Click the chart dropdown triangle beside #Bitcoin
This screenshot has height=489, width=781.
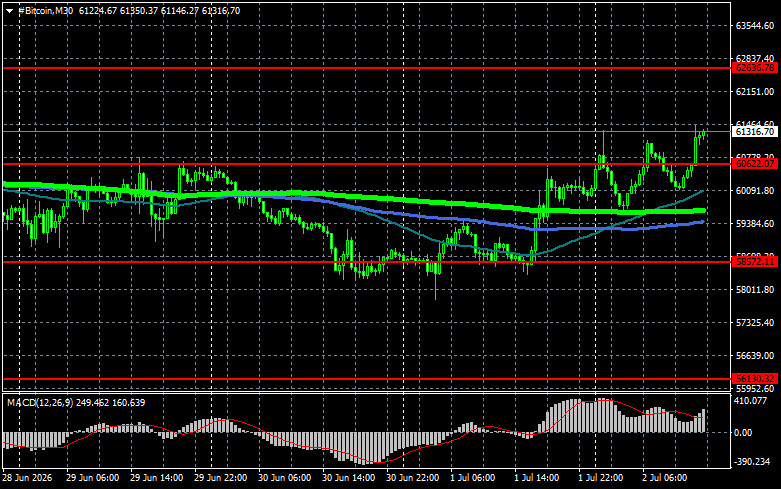click(9, 11)
